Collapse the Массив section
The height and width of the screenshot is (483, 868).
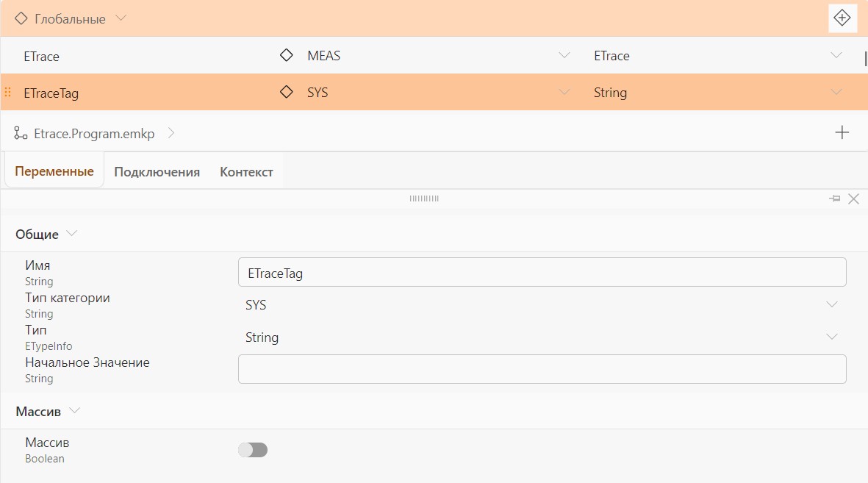point(75,410)
